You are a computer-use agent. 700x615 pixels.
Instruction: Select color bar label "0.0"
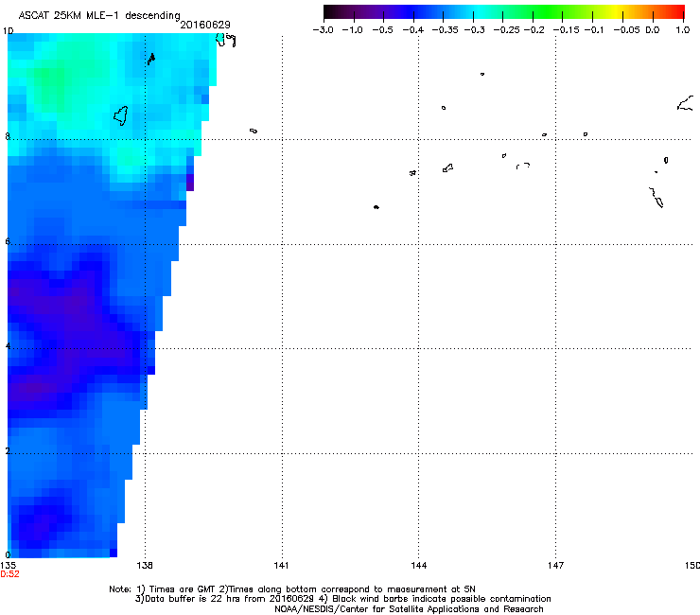(653, 30)
